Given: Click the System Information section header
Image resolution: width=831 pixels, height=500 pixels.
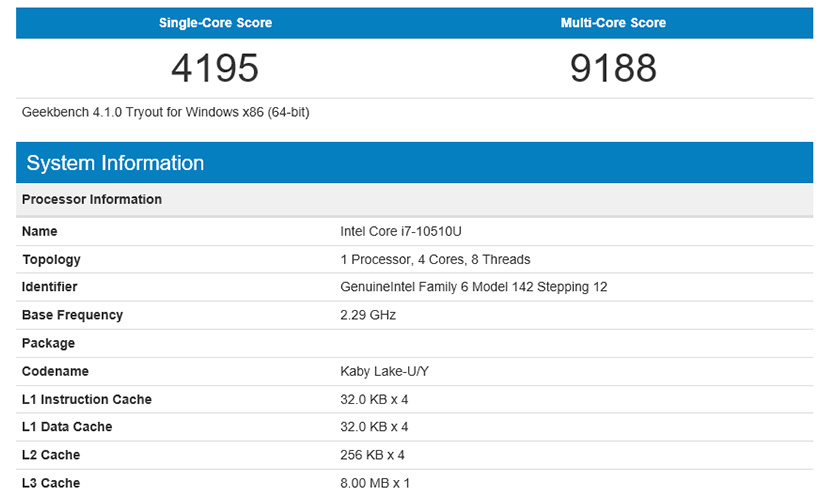Looking at the screenshot, I should [x=115, y=164].
